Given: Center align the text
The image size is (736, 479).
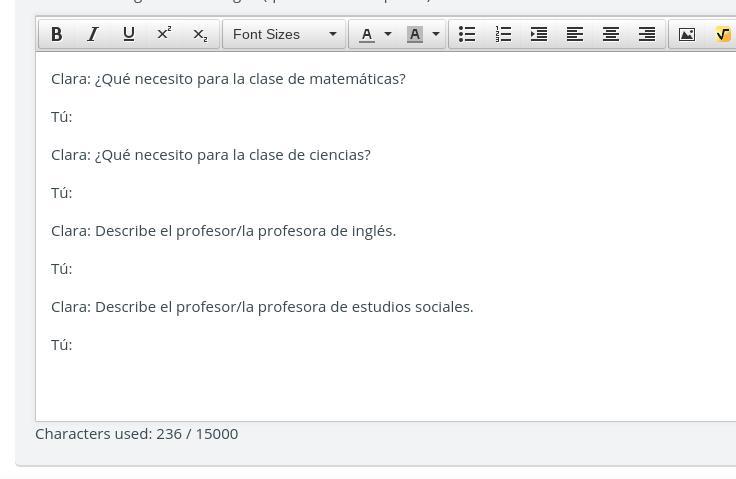Looking at the screenshot, I should pos(611,34).
